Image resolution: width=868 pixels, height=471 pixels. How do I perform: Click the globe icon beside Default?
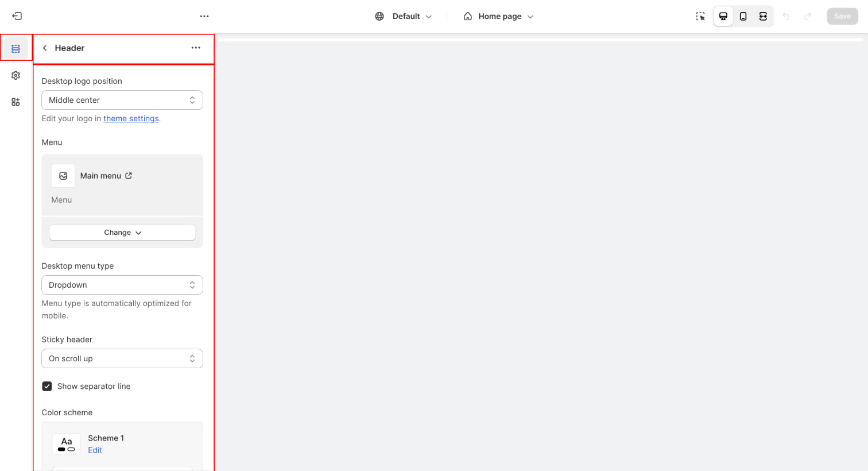pyautogui.click(x=379, y=16)
